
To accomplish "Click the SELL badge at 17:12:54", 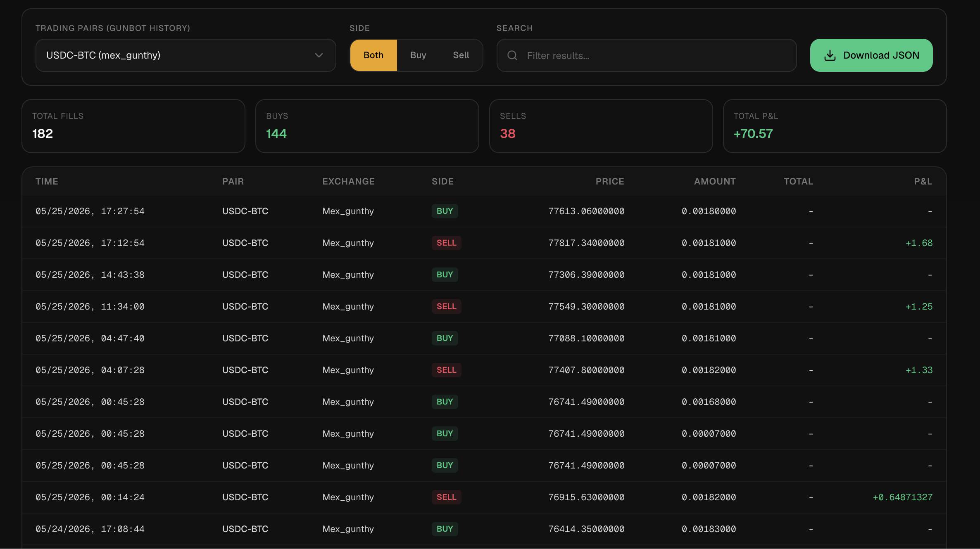I will [x=447, y=243].
